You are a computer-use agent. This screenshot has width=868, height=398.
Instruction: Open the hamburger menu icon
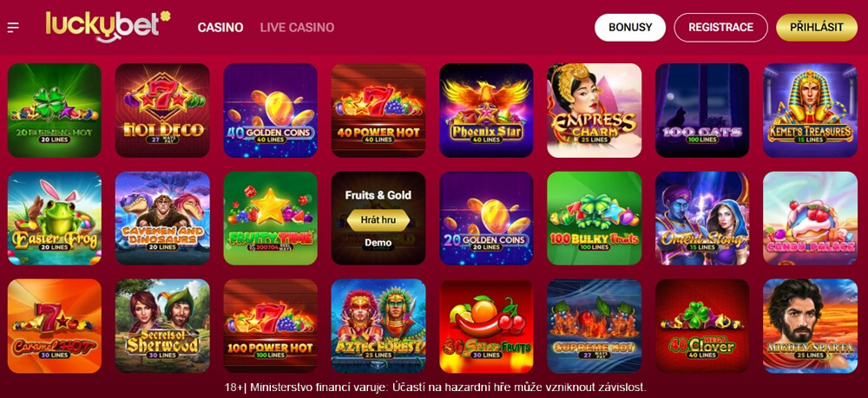point(13,27)
